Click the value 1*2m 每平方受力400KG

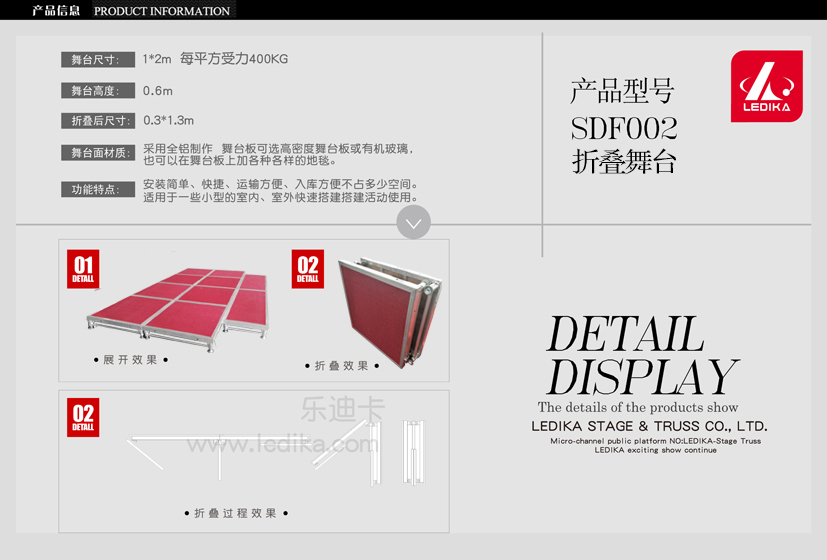click(215, 59)
